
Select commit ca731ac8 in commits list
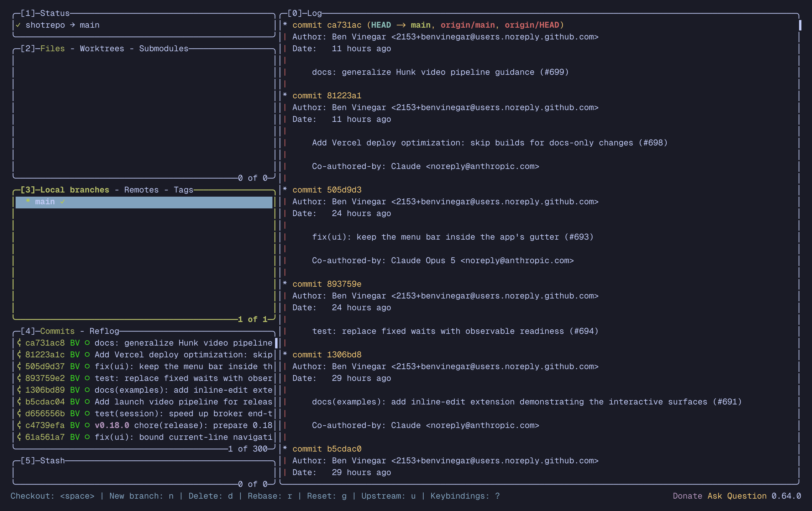pos(144,343)
